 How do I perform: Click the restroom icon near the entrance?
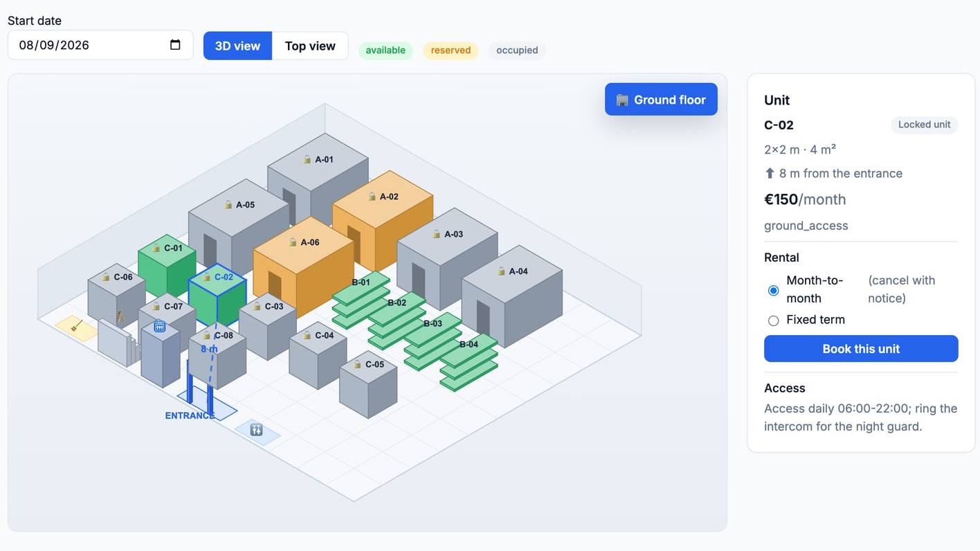pyautogui.click(x=257, y=430)
